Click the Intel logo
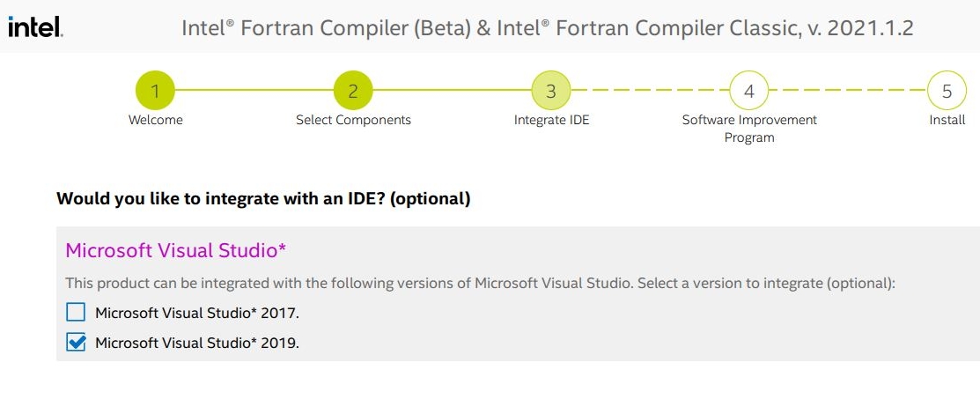Image resolution: width=980 pixels, height=407 pixels. point(33,28)
